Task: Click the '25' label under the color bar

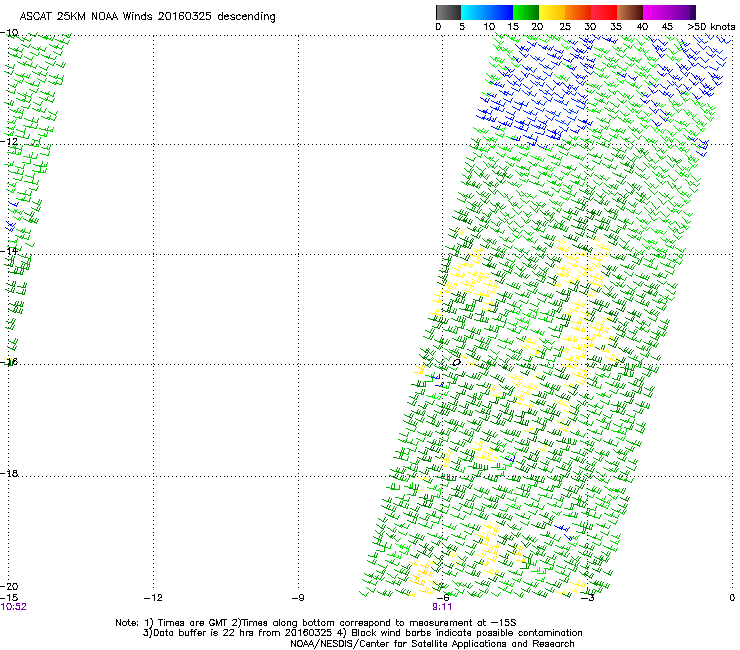Action: tap(565, 27)
